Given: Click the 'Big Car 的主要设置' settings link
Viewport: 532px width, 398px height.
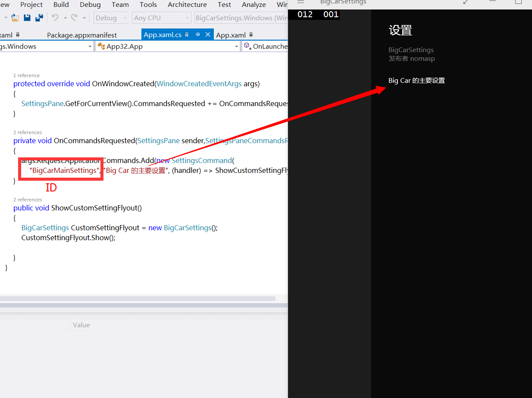Looking at the screenshot, I should click(416, 81).
